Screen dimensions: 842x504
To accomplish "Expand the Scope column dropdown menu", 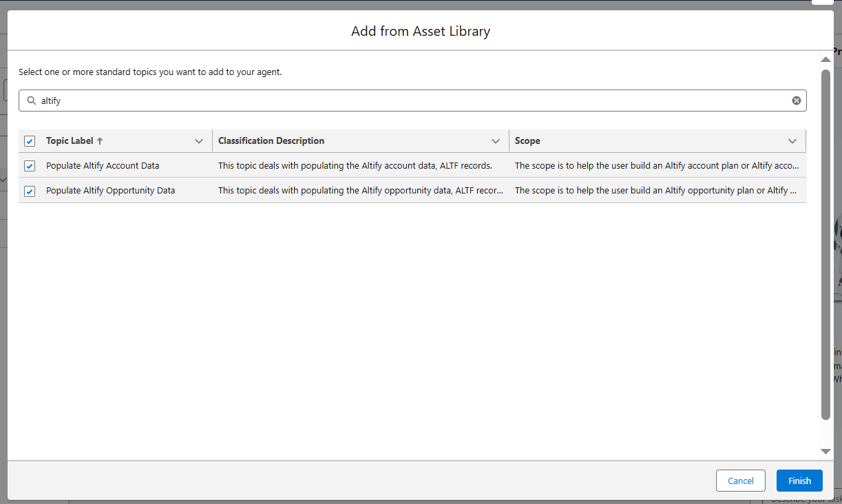I will (x=792, y=141).
